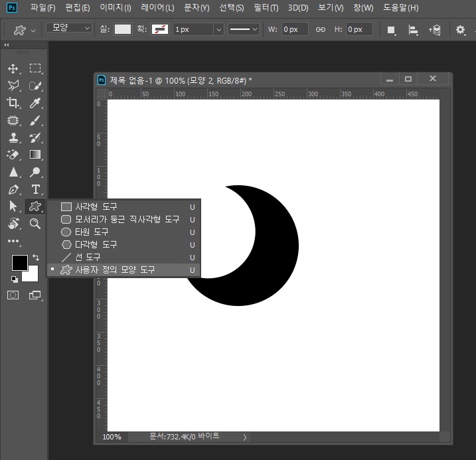Select the Rectangular Marquee tool
This screenshot has height=460, width=476.
[x=35, y=68]
